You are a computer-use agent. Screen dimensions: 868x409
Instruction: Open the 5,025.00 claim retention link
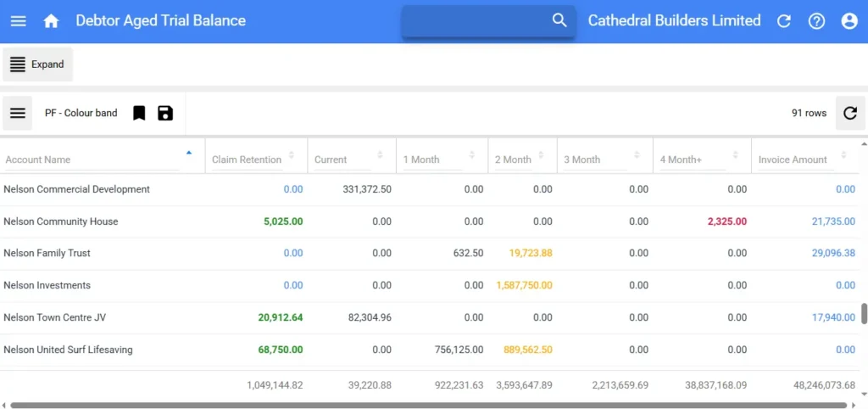283,221
